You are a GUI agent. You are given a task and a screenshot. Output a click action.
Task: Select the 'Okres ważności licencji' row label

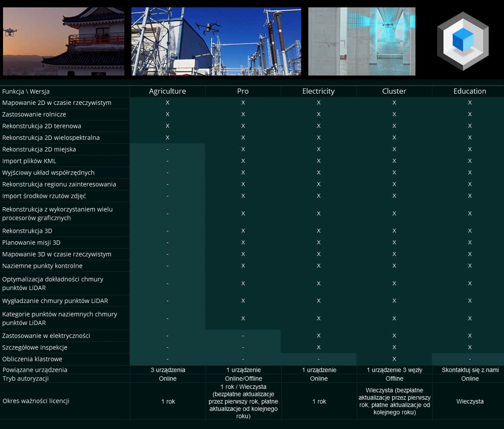pos(36,401)
